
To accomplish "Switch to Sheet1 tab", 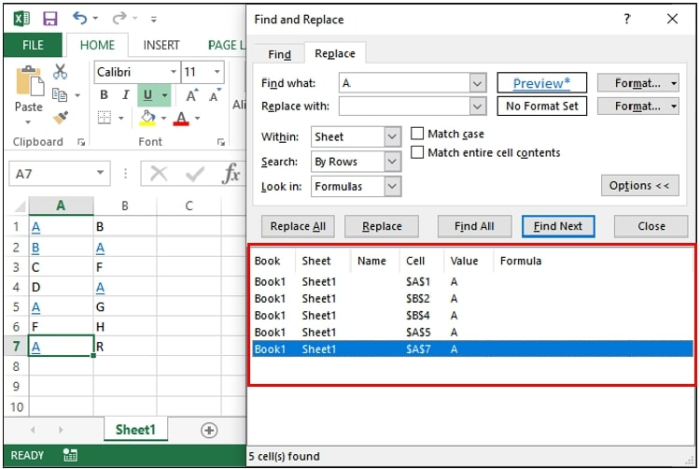I will (135, 430).
